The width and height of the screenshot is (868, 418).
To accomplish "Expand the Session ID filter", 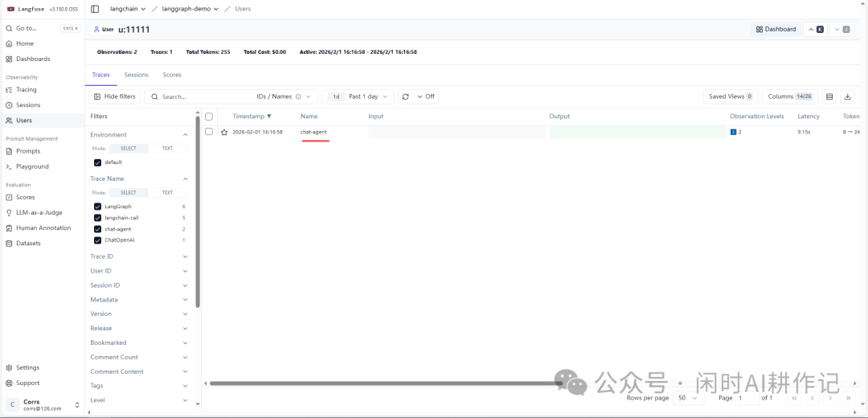I will [139, 285].
